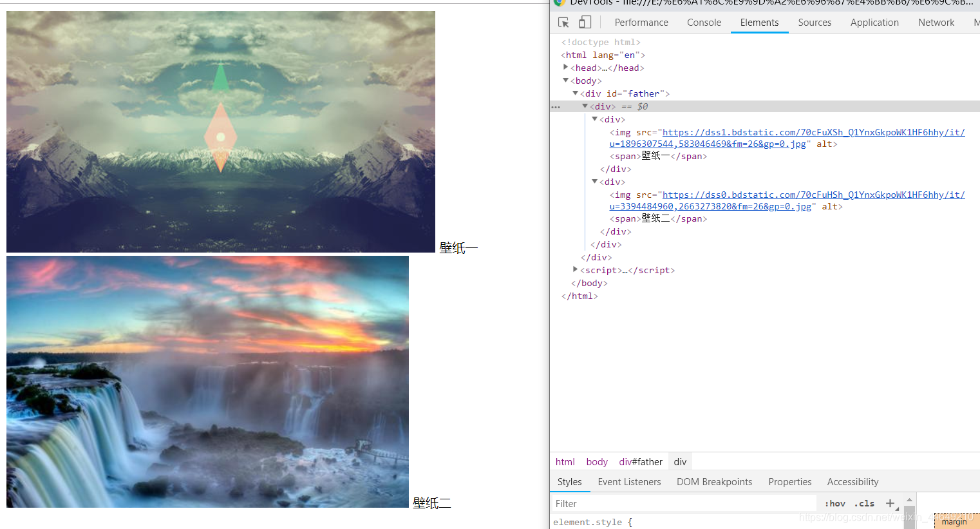Click the html breadcrumb item
The height and width of the screenshot is (529, 980).
(565, 462)
